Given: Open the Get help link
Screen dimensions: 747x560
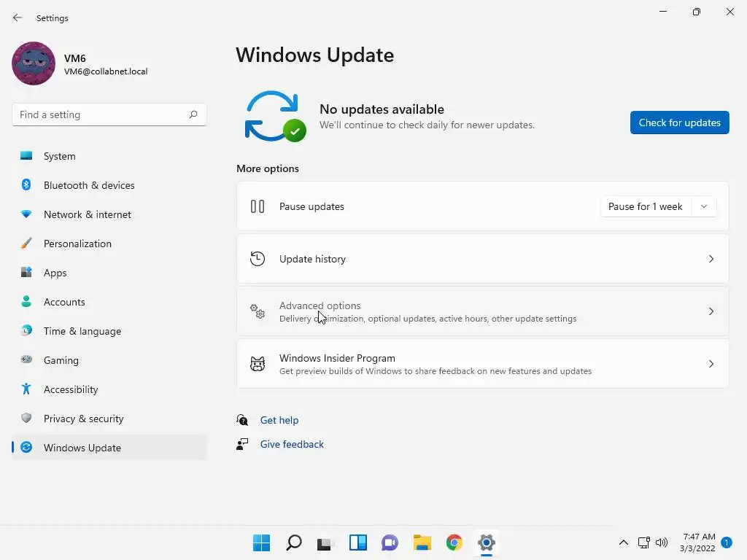Looking at the screenshot, I should point(279,420).
